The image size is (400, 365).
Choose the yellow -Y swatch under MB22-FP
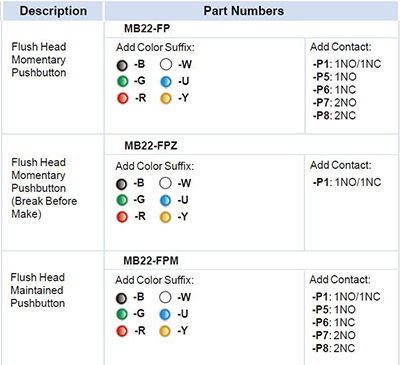click(x=166, y=98)
